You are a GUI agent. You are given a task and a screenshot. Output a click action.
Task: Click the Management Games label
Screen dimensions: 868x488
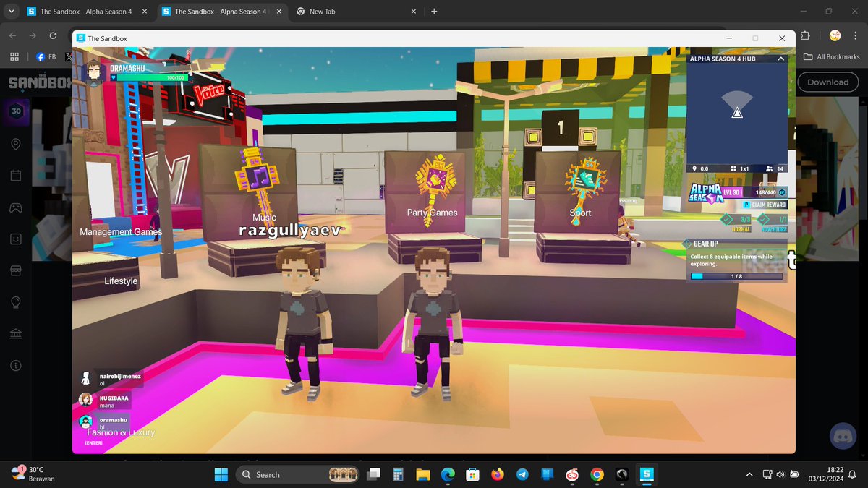(121, 232)
